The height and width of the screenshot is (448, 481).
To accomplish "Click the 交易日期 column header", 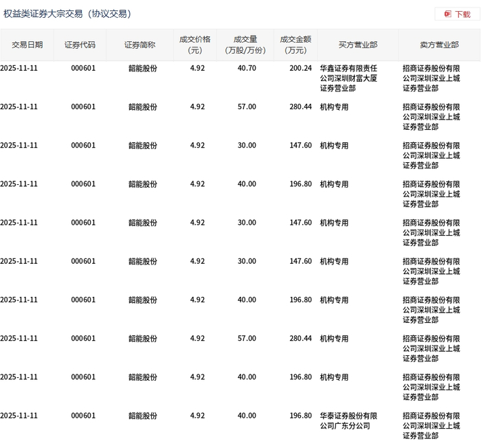I will 27,45.
